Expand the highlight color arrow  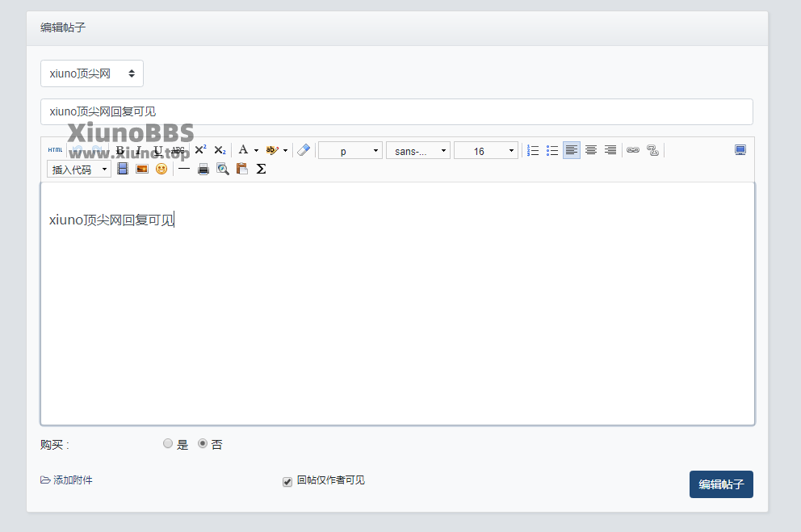286,151
